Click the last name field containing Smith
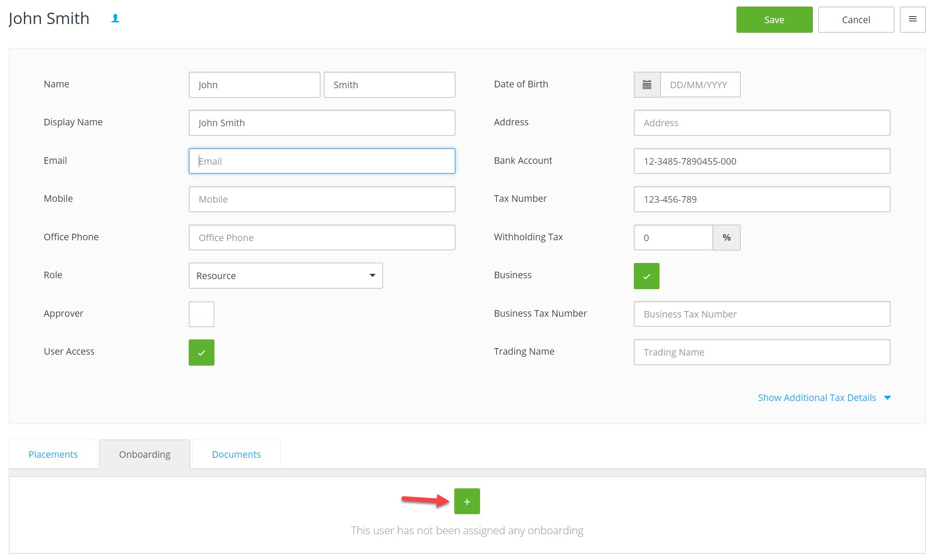 [390, 85]
